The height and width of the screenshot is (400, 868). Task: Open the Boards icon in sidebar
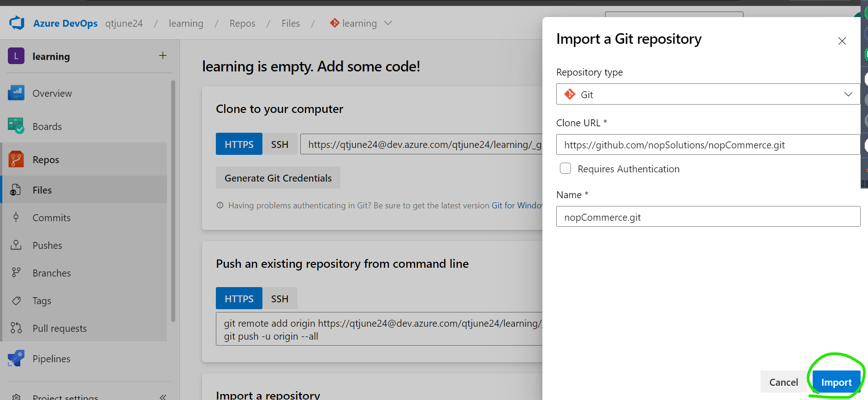coord(16,126)
